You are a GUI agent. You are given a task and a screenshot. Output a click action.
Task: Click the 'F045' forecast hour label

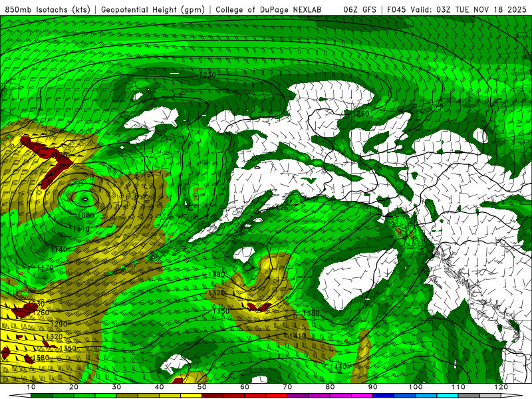click(x=396, y=9)
